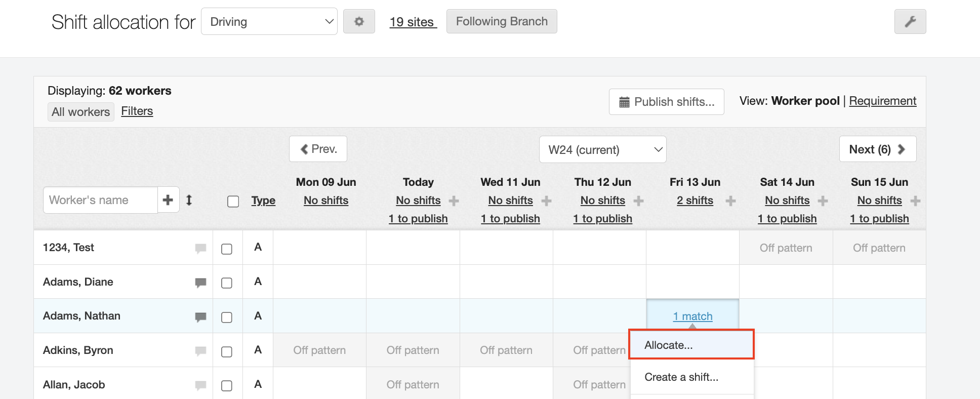Image resolution: width=980 pixels, height=399 pixels.
Task: Open the wrench tools button
Action: (910, 22)
